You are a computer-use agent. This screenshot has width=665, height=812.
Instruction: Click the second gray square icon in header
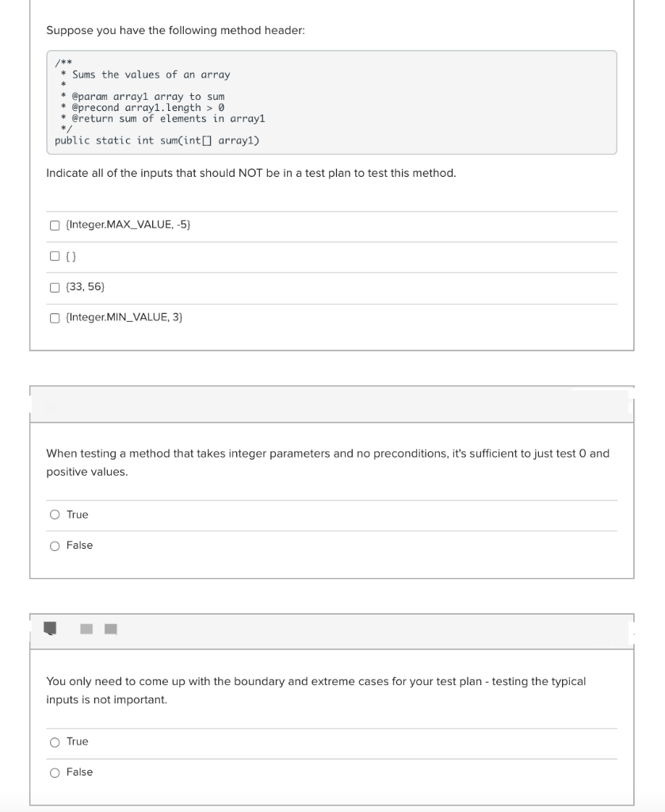[x=110, y=629]
